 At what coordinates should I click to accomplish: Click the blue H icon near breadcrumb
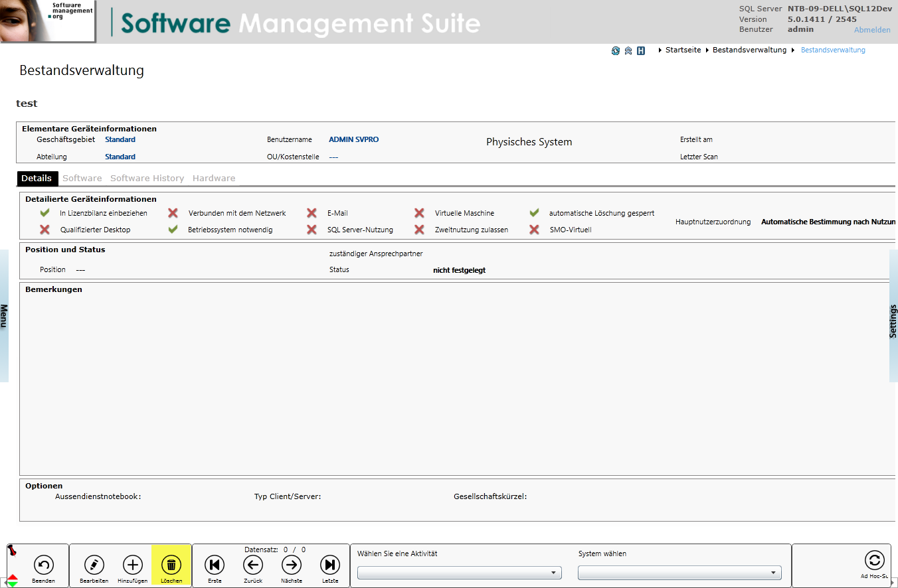coord(641,50)
